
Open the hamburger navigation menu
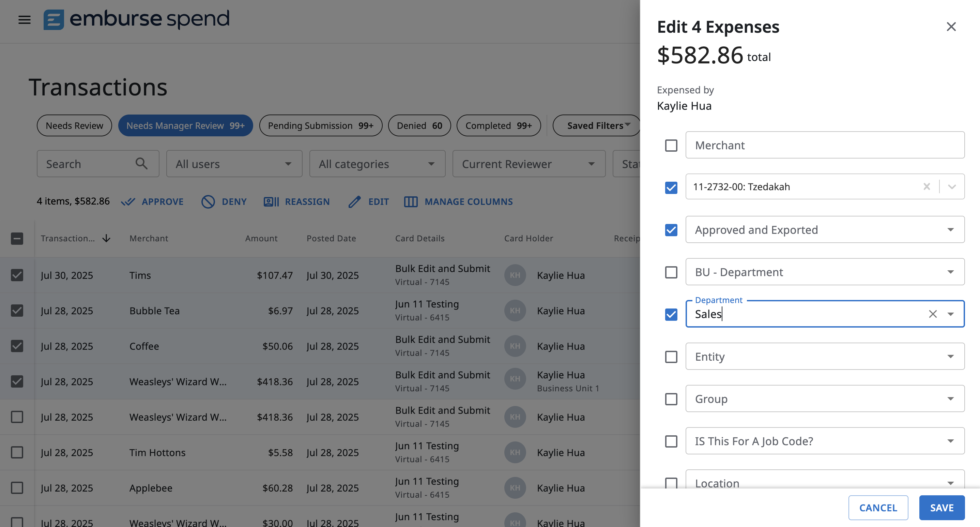tap(24, 19)
